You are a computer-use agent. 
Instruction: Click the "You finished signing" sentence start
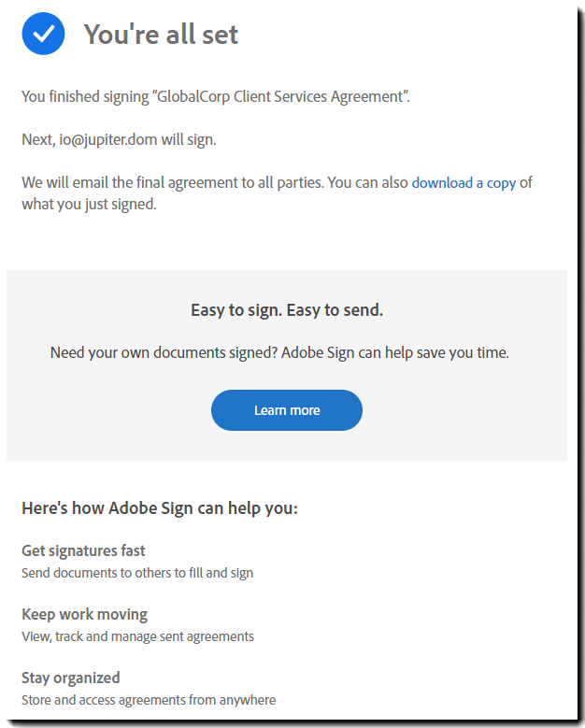point(80,96)
